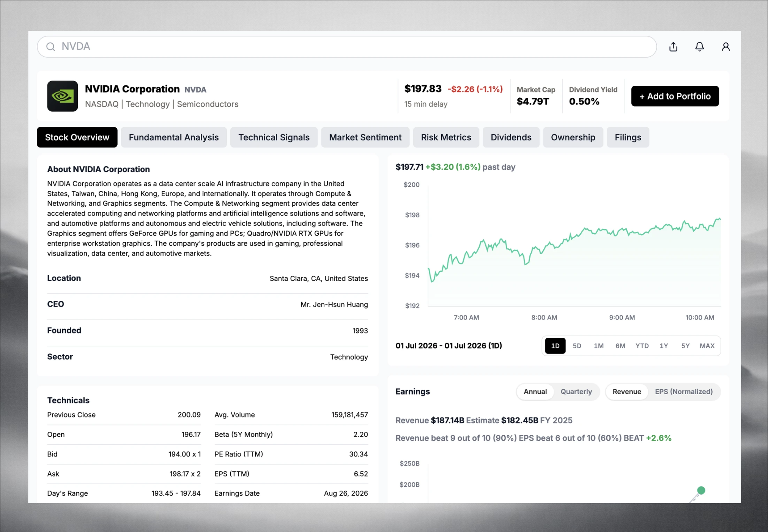Click the -$2.26 (-1.1%) price change
768x532 pixels.
[x=475, y=89]
